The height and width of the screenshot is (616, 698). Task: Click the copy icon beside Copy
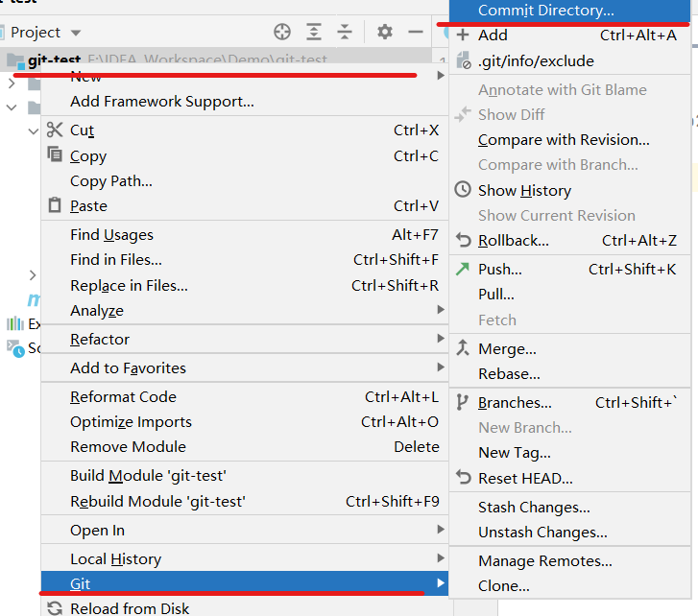[x=55, y=154]
